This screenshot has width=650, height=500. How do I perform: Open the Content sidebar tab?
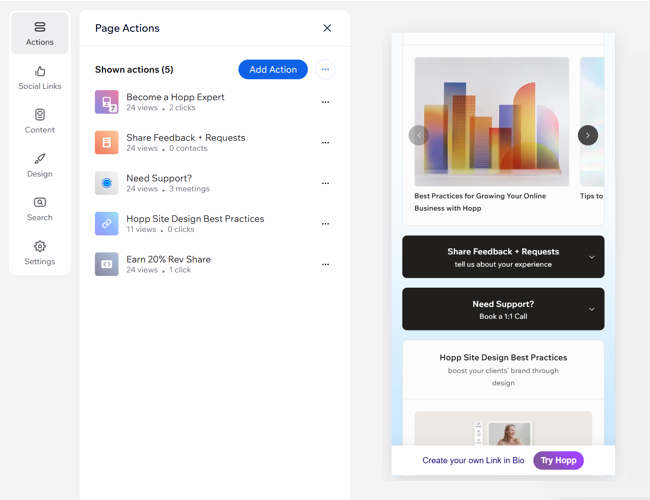[40, 121]
